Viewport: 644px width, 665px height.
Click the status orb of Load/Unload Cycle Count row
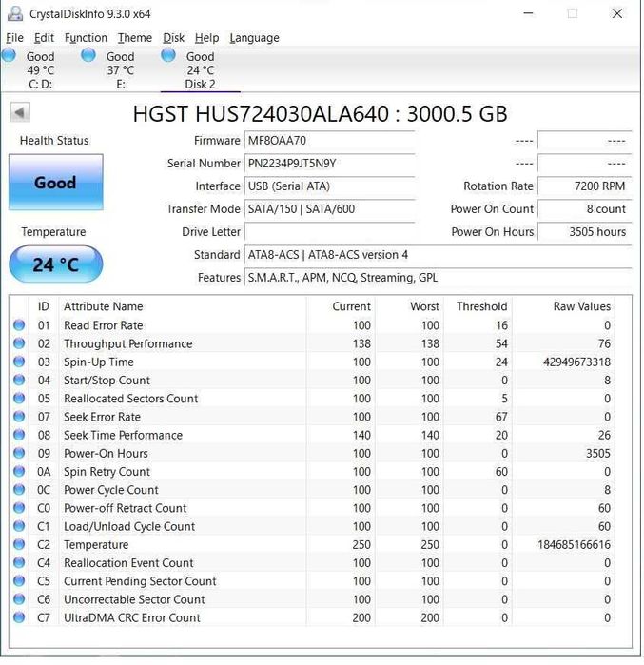click(19, 526)
